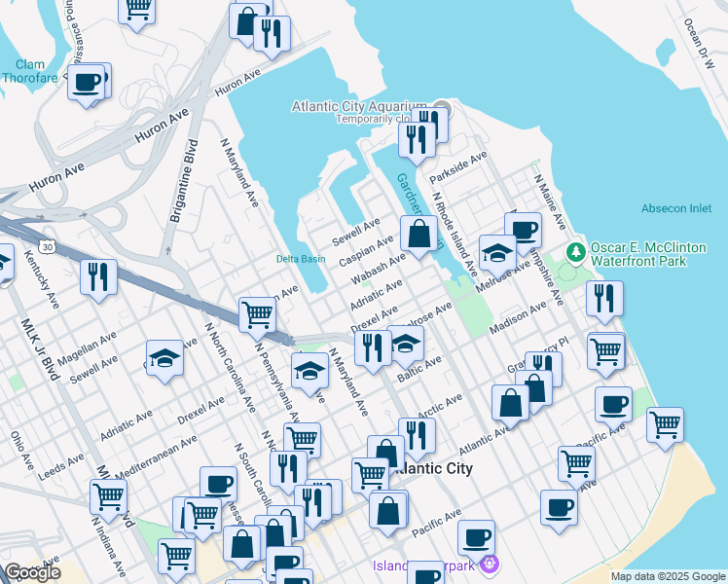Click the school marker between Magellan and Drexel Ave
This screenshot has height=584, width=728.
[x=164, y=361]
